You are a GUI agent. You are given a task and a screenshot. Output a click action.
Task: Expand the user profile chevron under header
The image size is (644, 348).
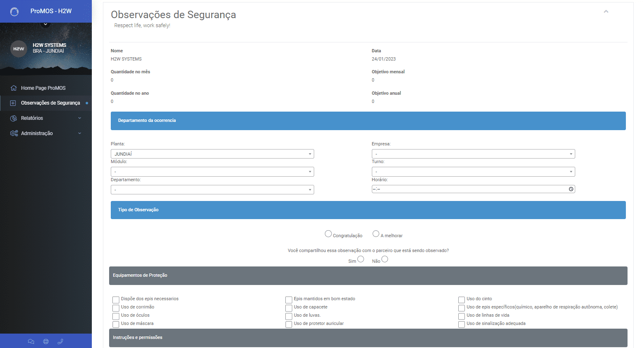click(46, 24)
